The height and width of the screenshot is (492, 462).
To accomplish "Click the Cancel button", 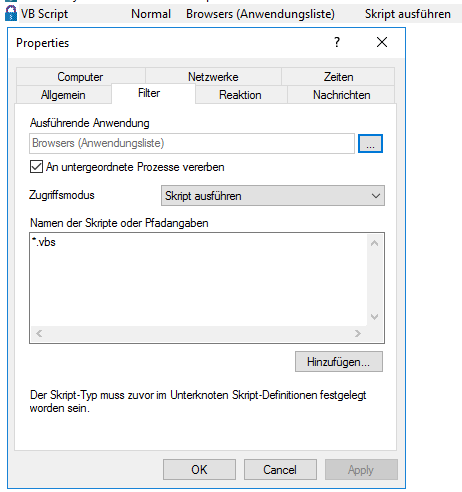I will tap(280, 470).
